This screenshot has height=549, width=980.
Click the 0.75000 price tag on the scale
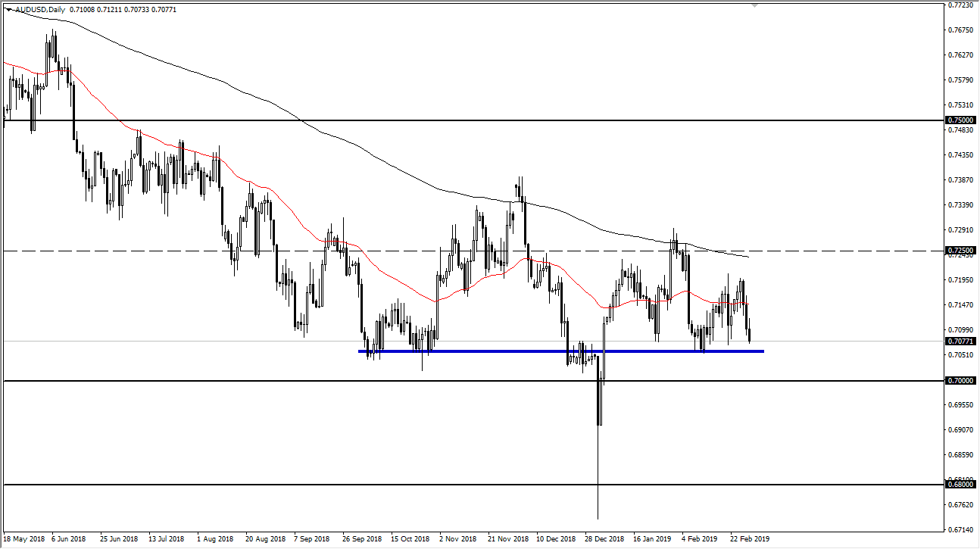click(960, 120)
